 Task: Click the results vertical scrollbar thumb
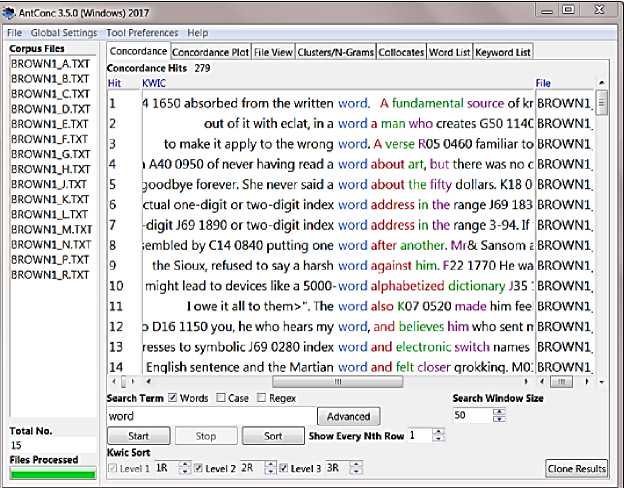coord(601,103)
